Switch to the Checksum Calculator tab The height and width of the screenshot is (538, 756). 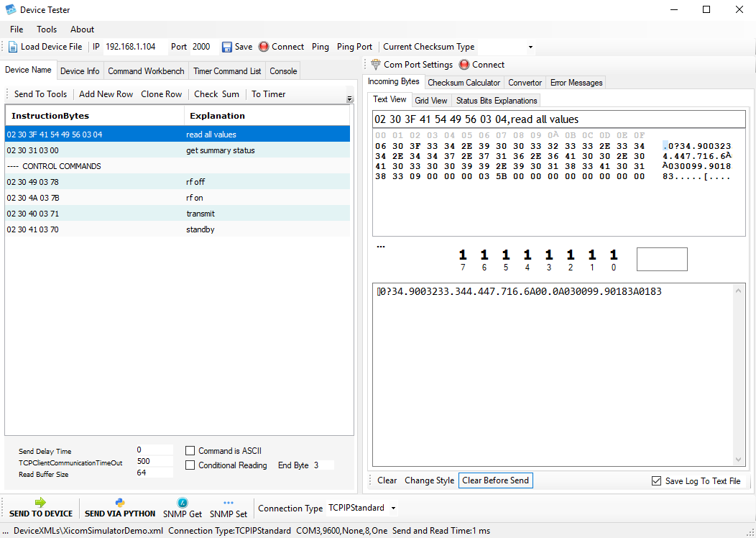[464, 83]
